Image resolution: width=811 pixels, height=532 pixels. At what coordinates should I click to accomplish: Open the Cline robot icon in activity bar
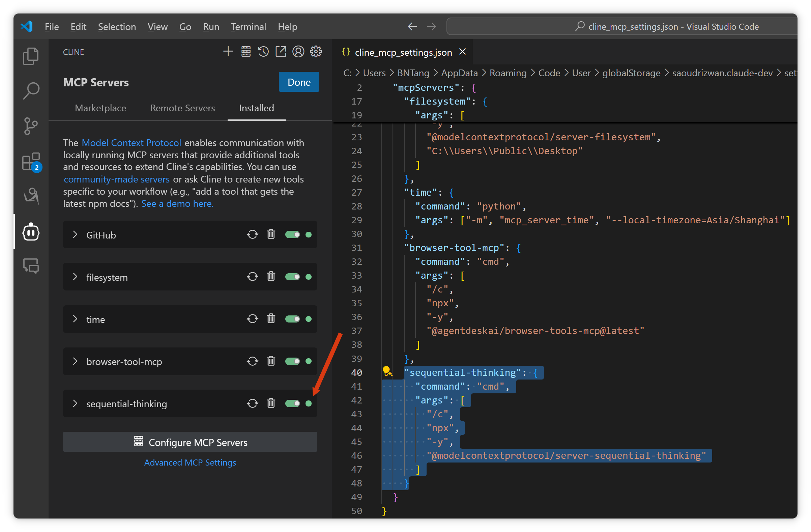31,232
